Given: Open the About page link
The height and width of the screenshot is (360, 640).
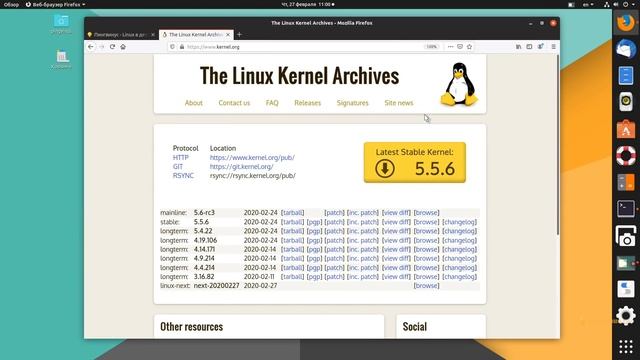Looking at the screenshot, I should (x=193, y=103).
